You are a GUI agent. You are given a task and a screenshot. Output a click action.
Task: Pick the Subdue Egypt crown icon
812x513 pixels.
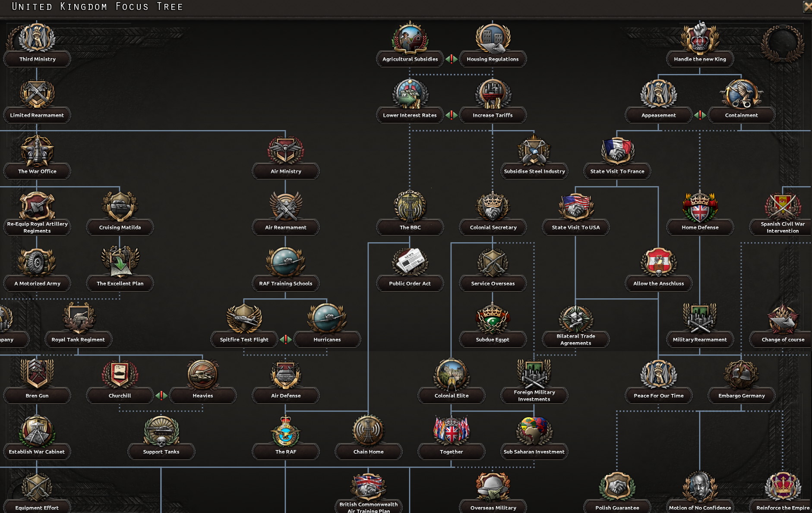493,318
